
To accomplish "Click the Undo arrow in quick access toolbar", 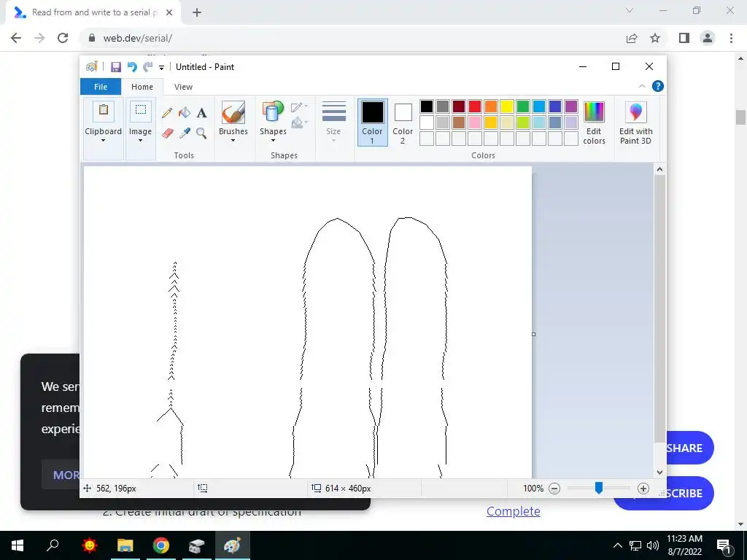I will click(132, 67).
